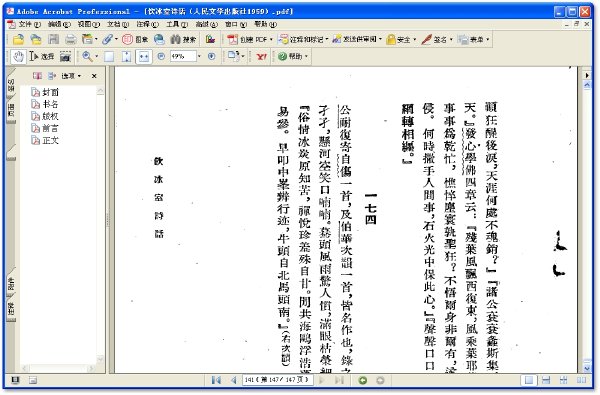
Task: Go to the last page
Action: click(x=339, y=380)
